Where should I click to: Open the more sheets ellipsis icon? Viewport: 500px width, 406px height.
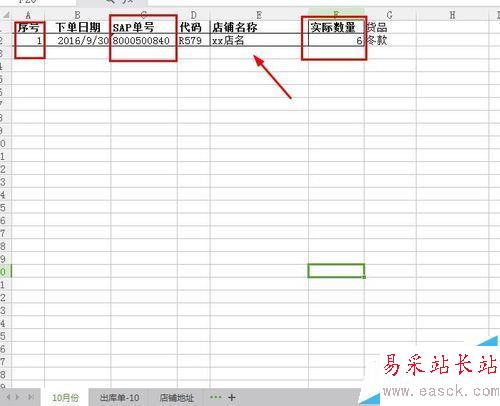[x=215, y=397]
